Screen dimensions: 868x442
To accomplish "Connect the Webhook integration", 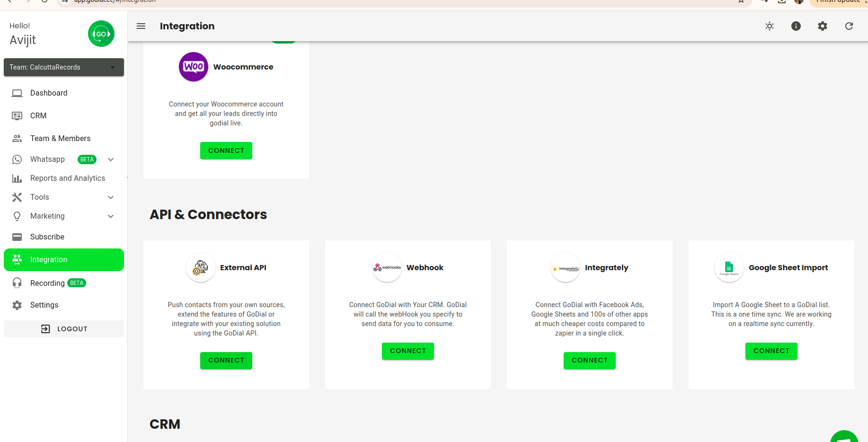I will click(x=408, y=351).
